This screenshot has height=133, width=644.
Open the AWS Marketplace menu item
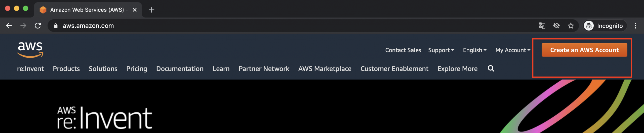(325, 69)
